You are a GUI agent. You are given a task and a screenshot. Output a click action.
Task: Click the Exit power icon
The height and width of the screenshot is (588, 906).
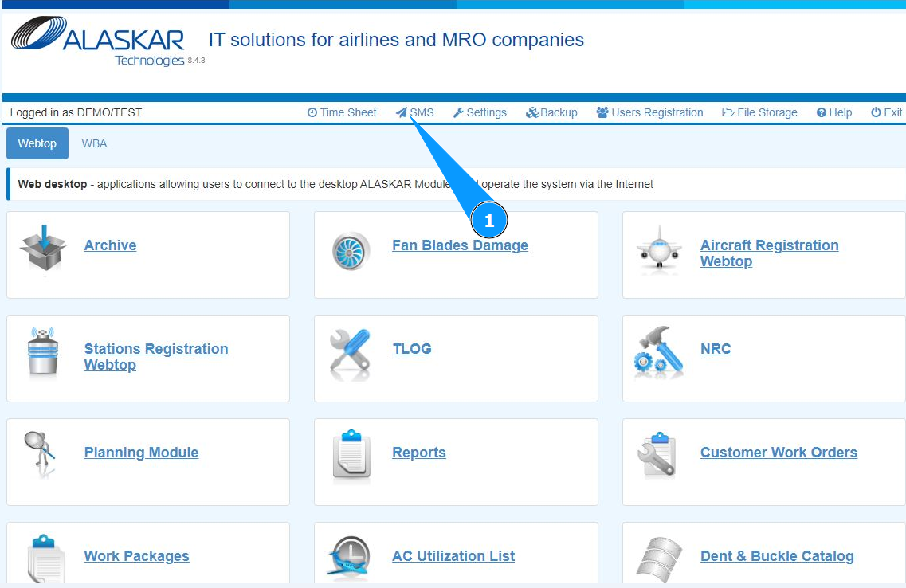point(876,112)
